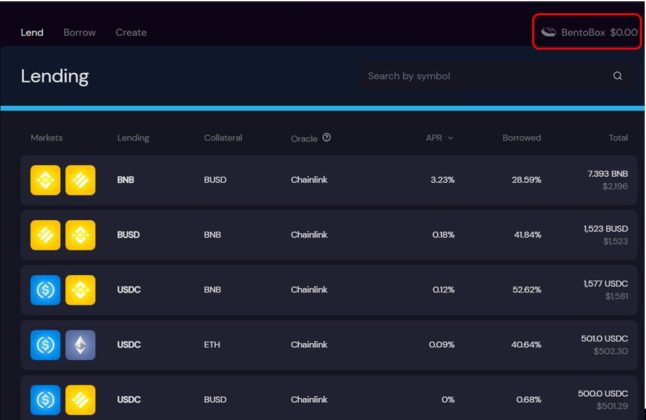Viewport: 646px width, 420px height.
Task: Focus the Search by symbol field
Action: (496, 76)
